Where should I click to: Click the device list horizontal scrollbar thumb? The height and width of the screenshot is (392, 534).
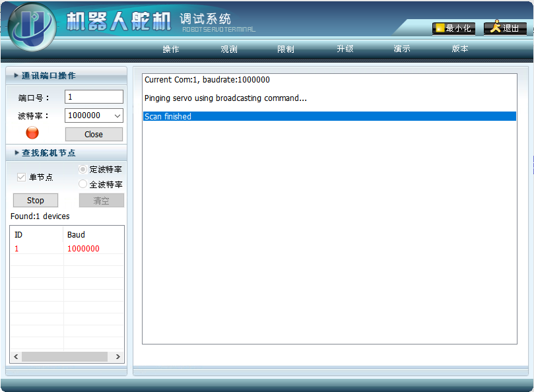click(x=65, y=356)
